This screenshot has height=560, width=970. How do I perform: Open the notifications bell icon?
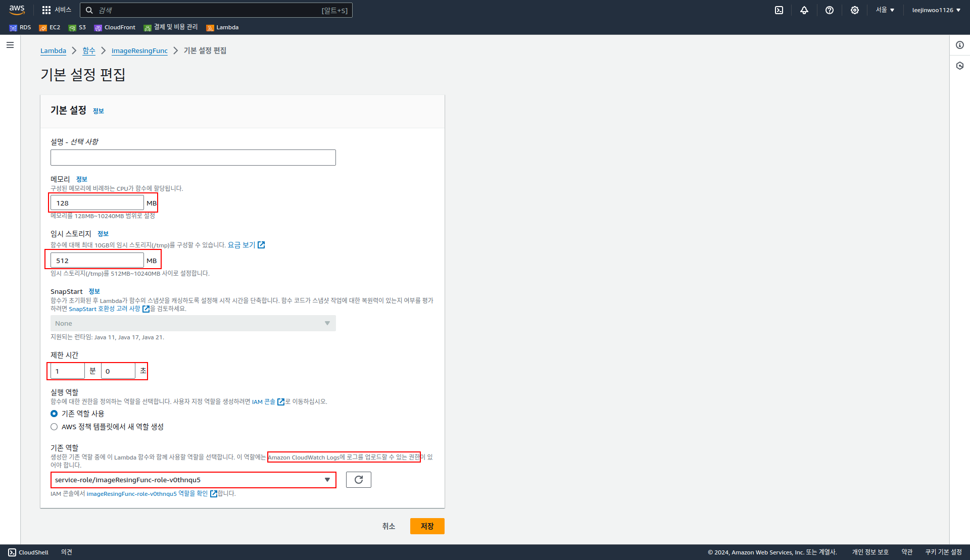(x=804, y=10)
